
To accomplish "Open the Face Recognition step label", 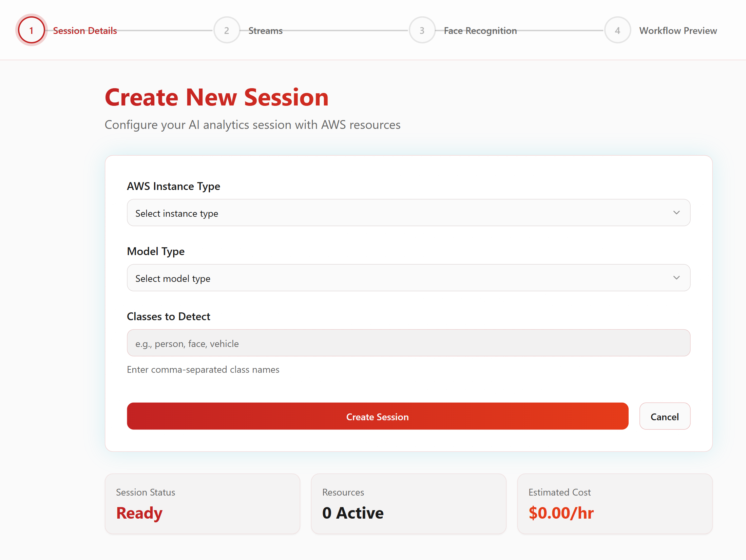I will [480, 31].
